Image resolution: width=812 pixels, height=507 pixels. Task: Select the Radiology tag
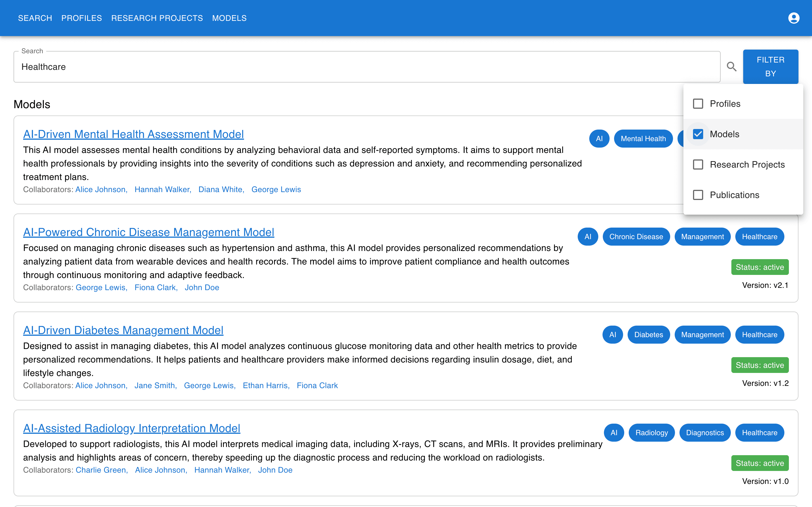[x=651, y=433]
